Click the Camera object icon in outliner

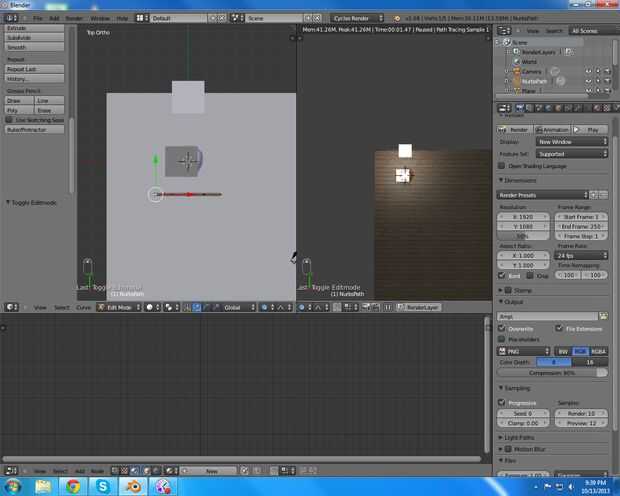(516, 72)
